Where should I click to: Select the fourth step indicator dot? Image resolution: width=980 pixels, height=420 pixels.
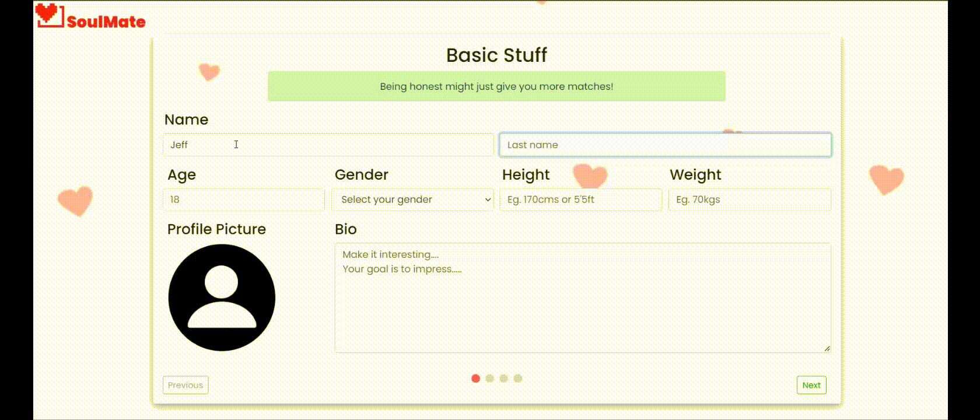tap(517, 379)
